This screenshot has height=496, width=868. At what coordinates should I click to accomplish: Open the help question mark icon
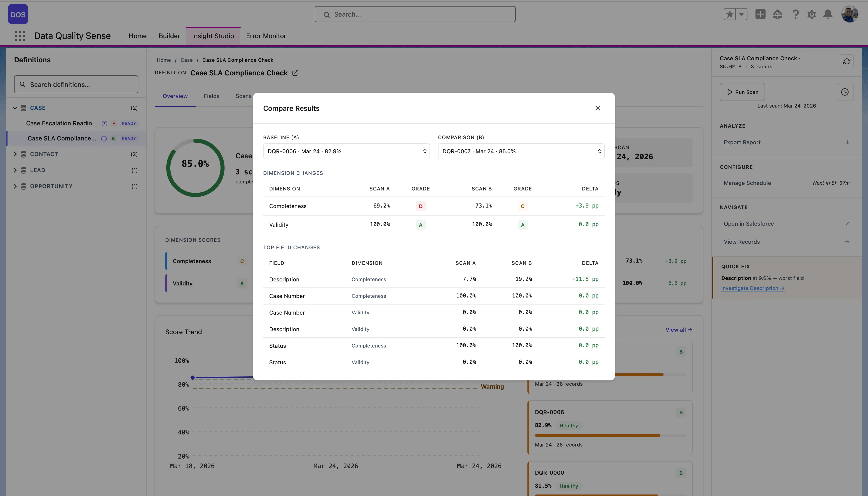[x=795, y=14]
